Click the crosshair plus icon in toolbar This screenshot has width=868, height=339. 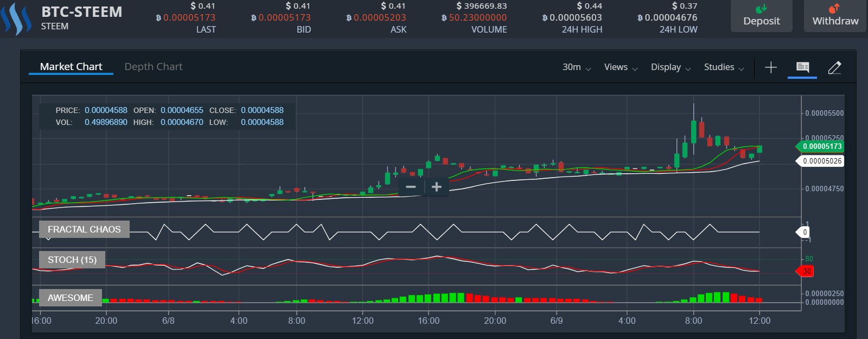[771, 67]
